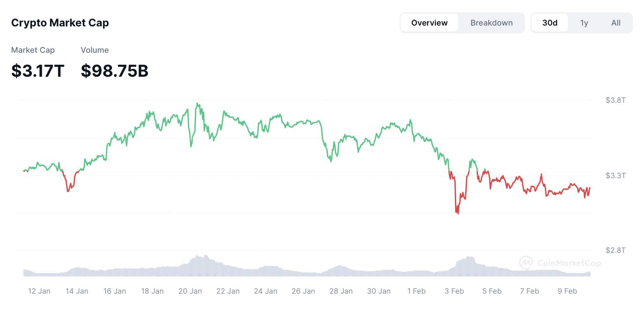Click the $3.17T market cap value
This screenshot has height=311, width=644.
tap(38, 71)
